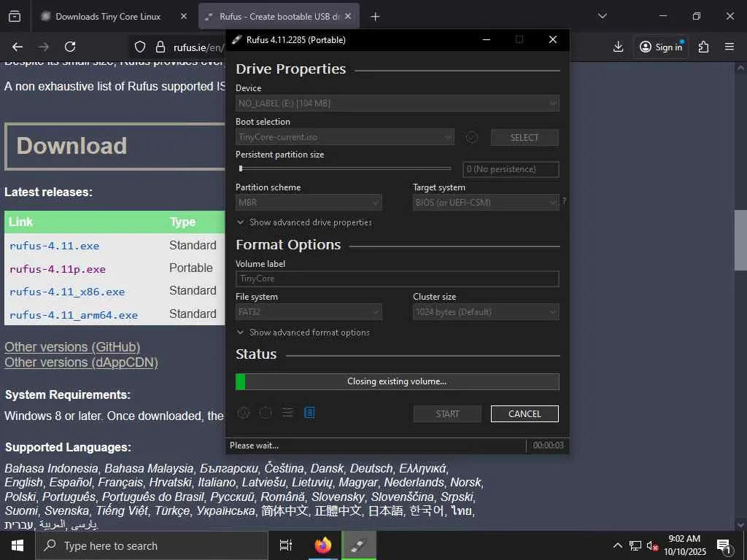Download rufus-4.11.exe link
Image resolution: width=747 pixels, height=560 pixels.
click(x=54, y=246)
